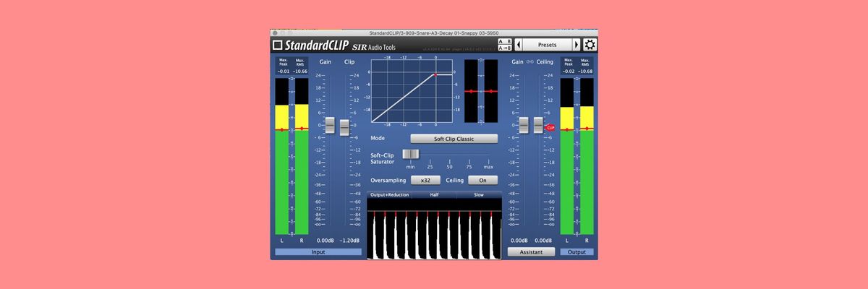Image resolution: width=868 pixels, height=289 pixels.
Task: Click the output Max Peak -0.02 readout
Action: [569, 72]
